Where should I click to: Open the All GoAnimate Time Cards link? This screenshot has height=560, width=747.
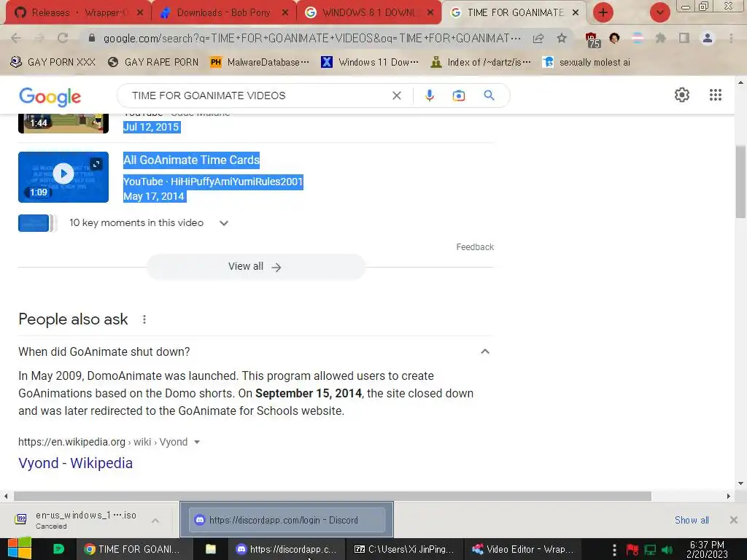(x=191, y=160)
